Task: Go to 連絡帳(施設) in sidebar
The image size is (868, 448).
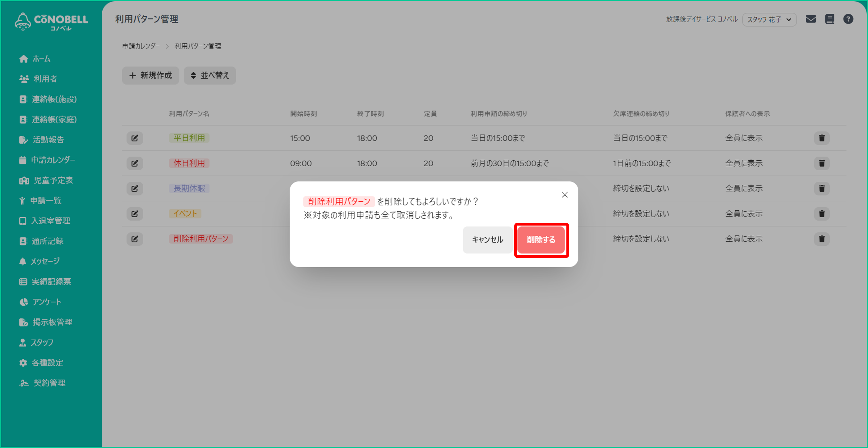Action: tap(48, 99)
